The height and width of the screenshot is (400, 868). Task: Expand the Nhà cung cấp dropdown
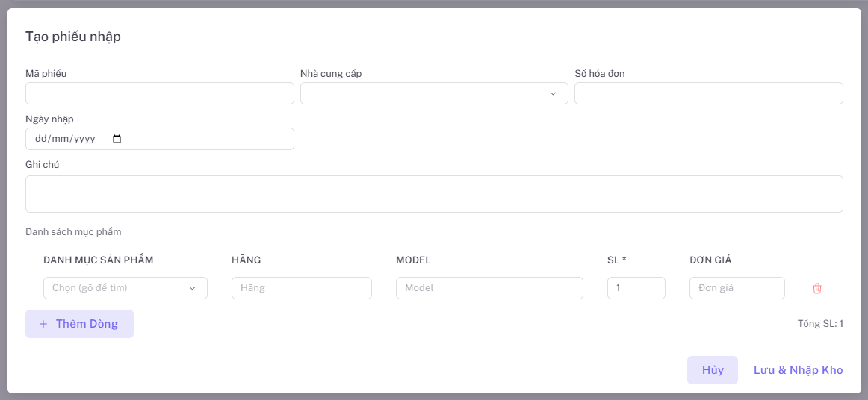click(x=434, y=93)
